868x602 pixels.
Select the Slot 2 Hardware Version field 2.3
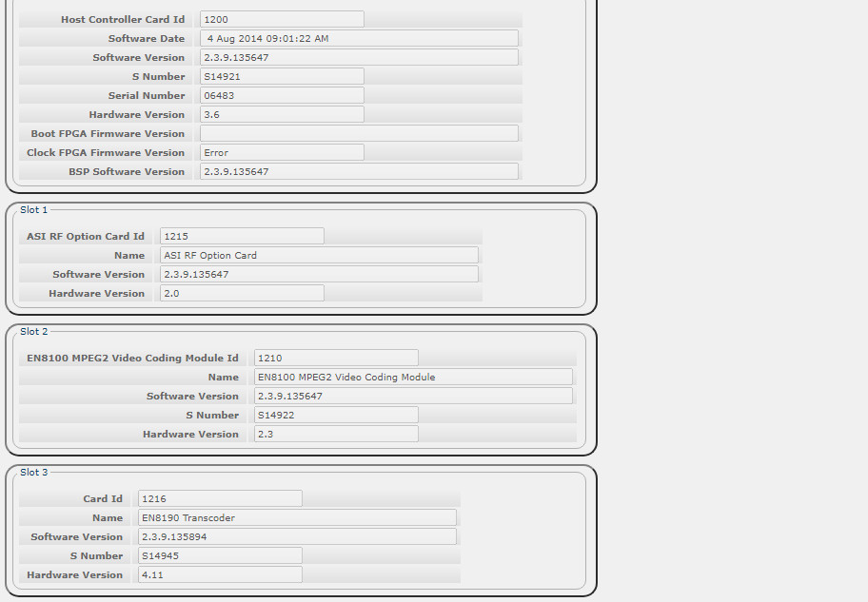pos(336,434)
